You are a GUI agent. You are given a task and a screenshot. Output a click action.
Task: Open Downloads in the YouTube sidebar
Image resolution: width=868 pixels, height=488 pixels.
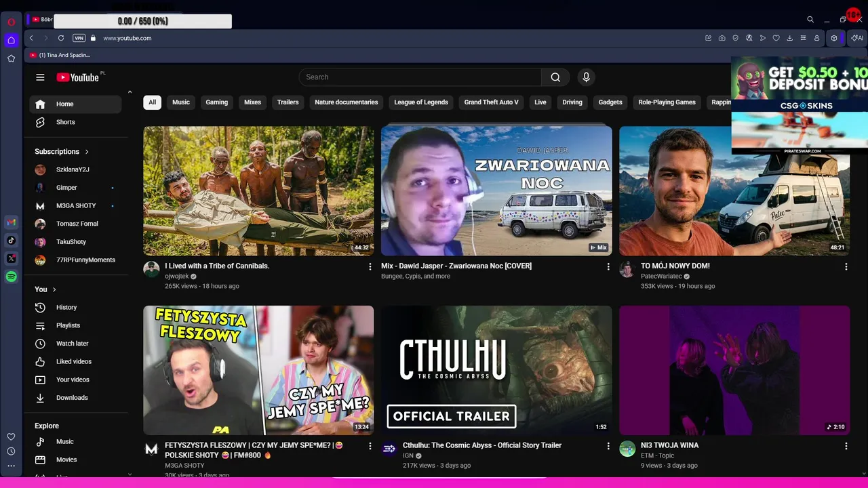point(75,398)
